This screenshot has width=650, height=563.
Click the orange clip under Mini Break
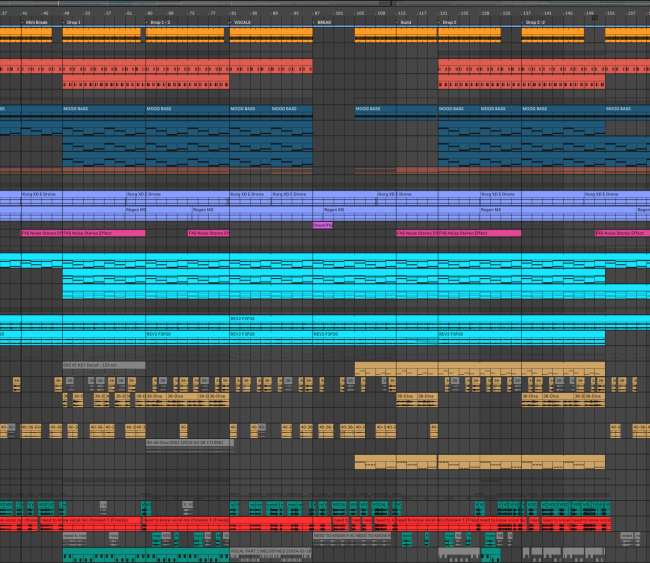click(x=36, y=33)
